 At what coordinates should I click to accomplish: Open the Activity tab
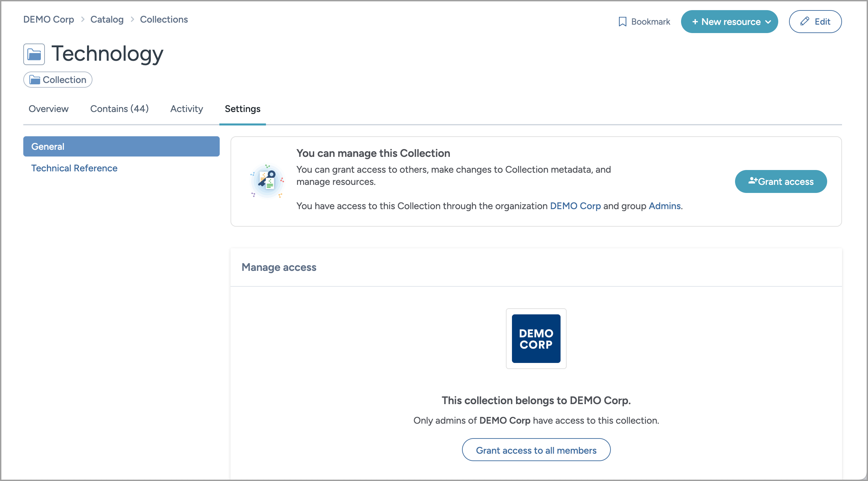pyautogui.click(x=186, y=109)
